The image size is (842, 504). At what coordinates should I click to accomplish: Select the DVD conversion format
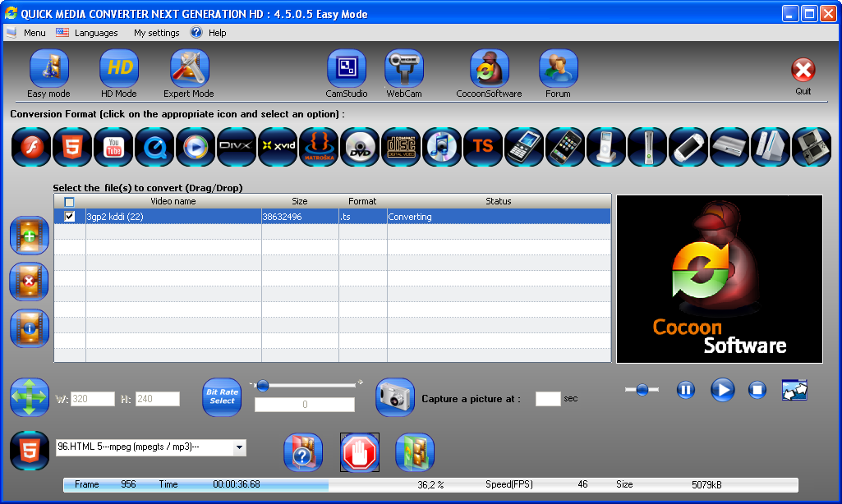click(360, 147)
